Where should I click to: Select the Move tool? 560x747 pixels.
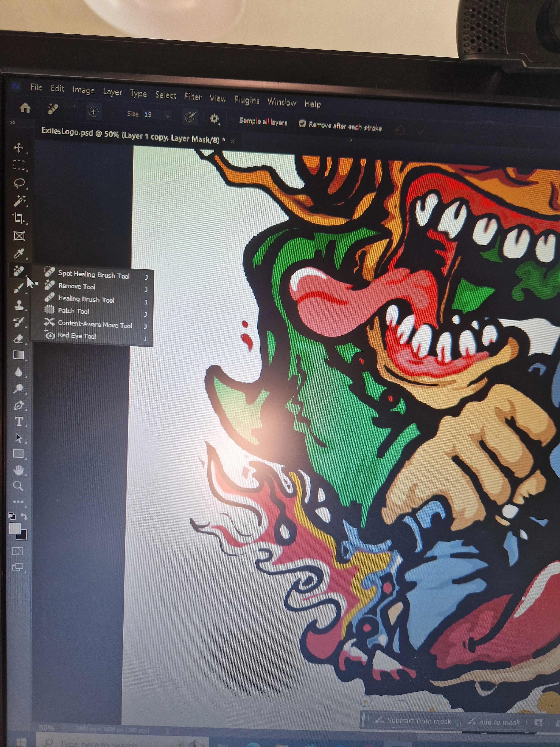(18, 148)
